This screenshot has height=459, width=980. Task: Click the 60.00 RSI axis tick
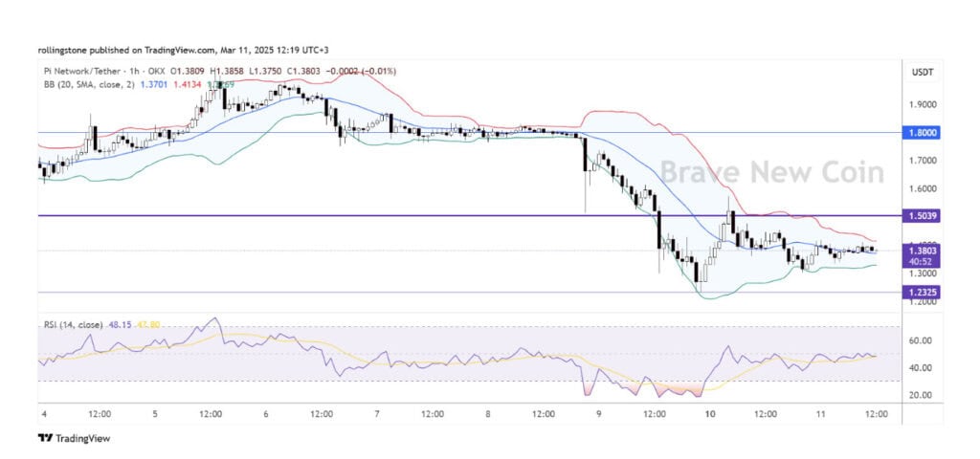(x=920, y=340)
